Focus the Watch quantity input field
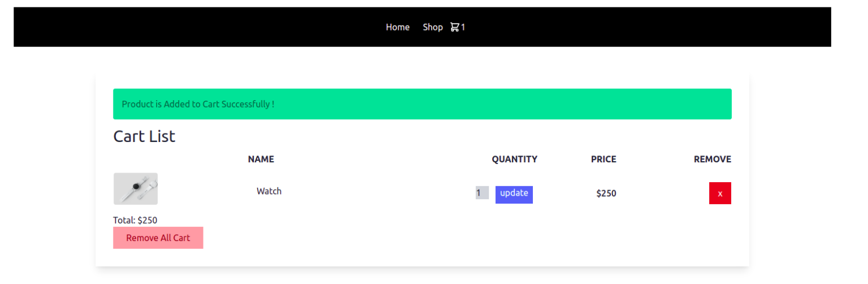The height and width of the screenshot is (284, 868). click(x=482, y=193)
